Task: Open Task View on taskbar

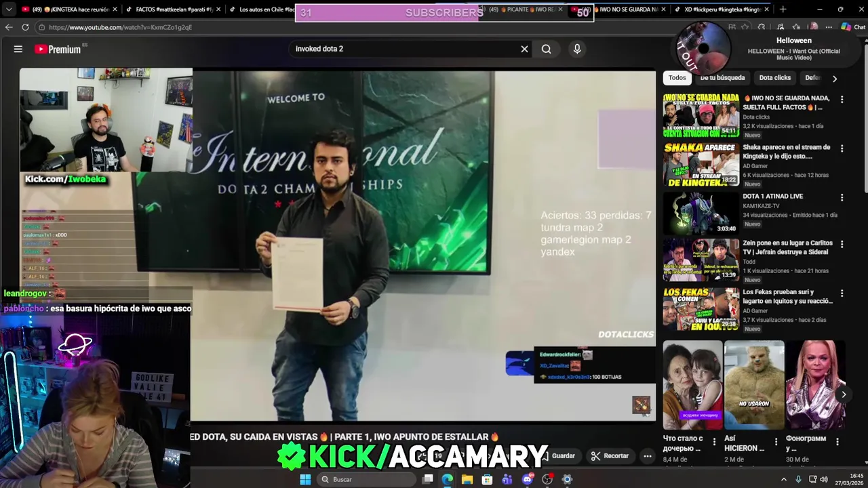Action: point(428,479)
